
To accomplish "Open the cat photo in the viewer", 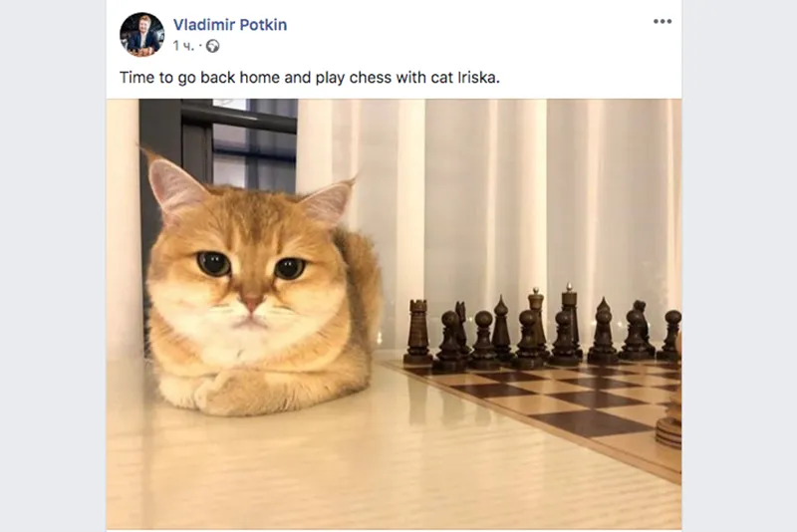I will coord(394,314).
